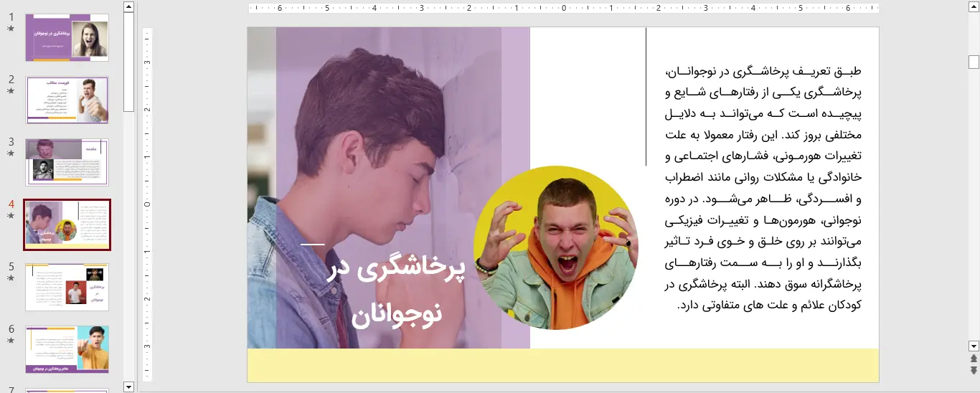Click into the Persian body paragraph text box

pyautogui.click(x=763, y=188)
